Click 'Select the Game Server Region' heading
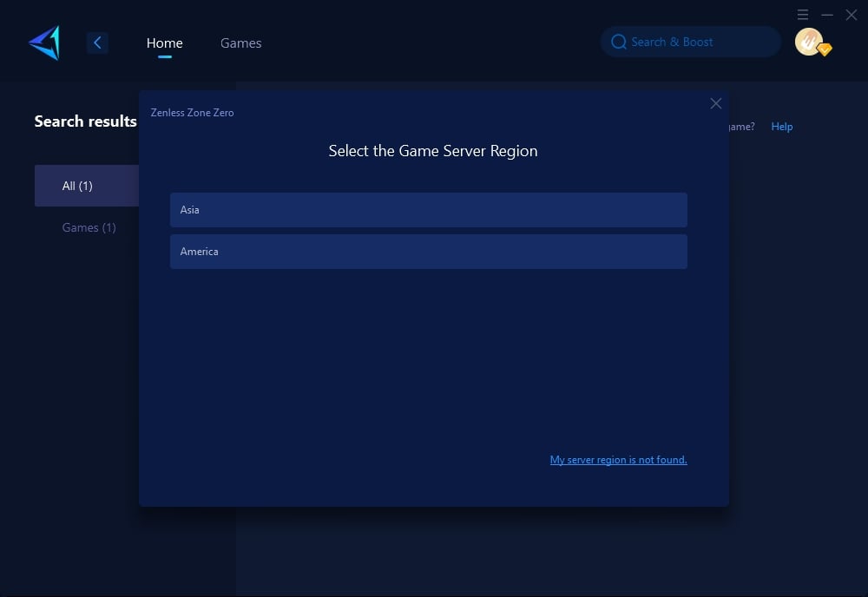 click(x=433, y=151)
